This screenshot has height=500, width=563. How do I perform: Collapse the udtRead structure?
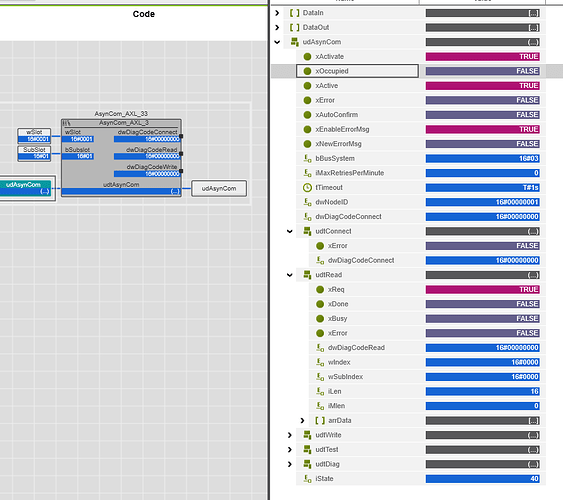(290, 275)
